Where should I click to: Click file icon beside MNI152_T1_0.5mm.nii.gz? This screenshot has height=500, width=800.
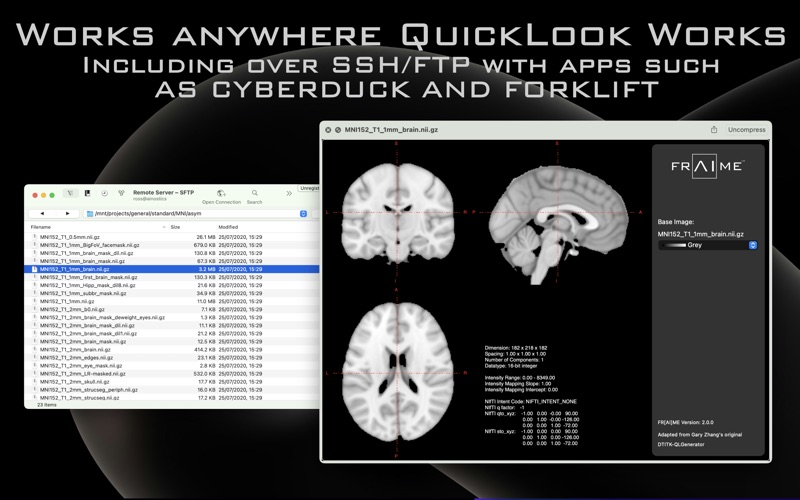[x=35, y=237]
